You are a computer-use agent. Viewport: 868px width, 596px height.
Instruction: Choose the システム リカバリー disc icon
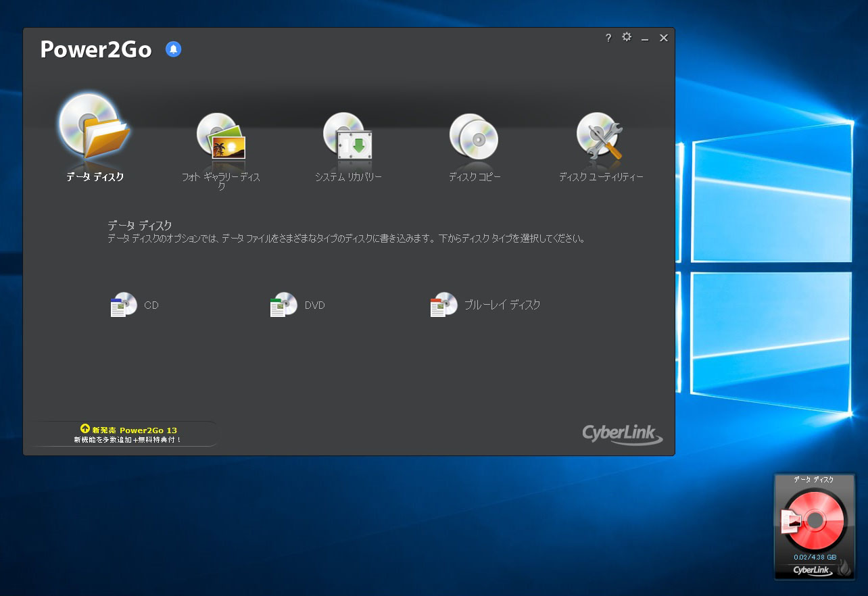(347, 135)
